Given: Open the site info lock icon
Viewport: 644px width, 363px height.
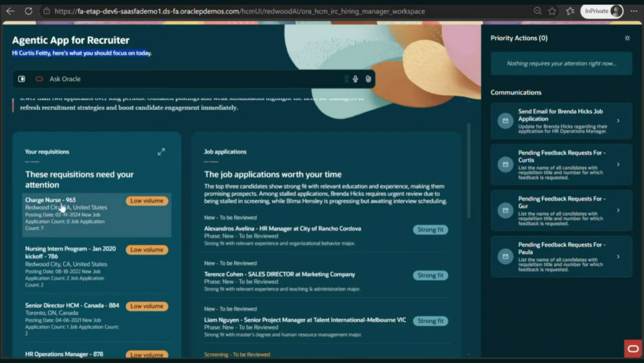Looking at the screenshot, I should 47,11.
